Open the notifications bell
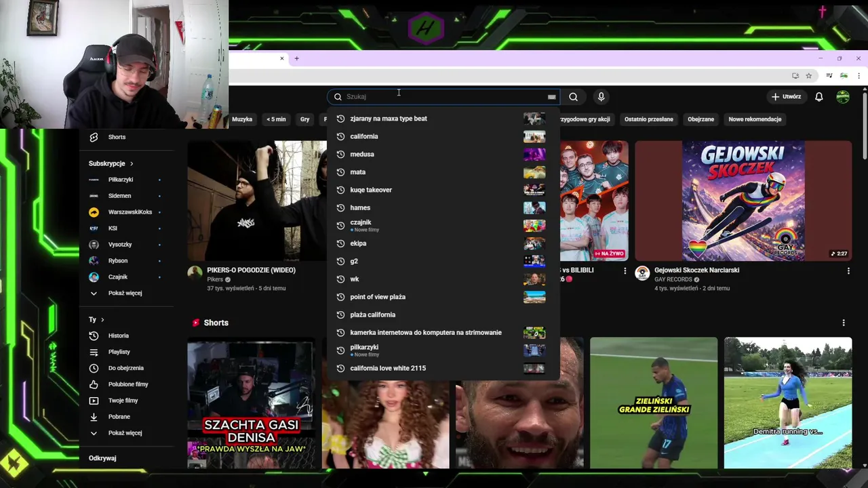Screen dimensions: 868x488 [818, 97]
